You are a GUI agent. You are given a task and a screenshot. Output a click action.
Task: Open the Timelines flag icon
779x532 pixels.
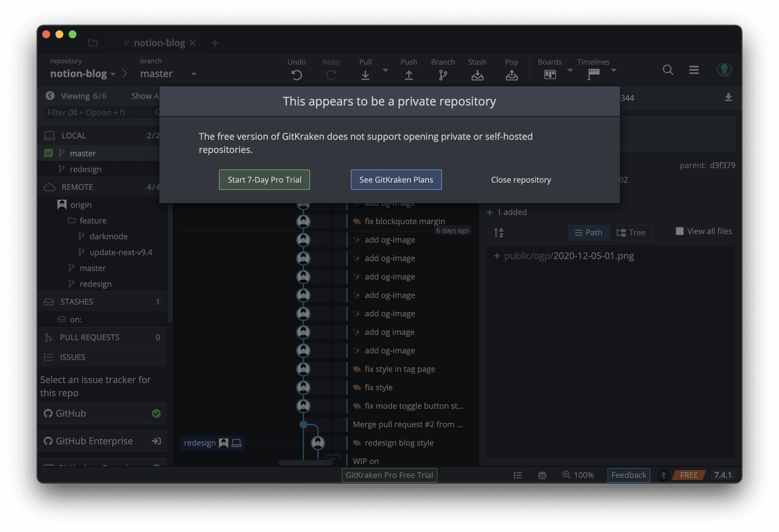coord(593,74)
